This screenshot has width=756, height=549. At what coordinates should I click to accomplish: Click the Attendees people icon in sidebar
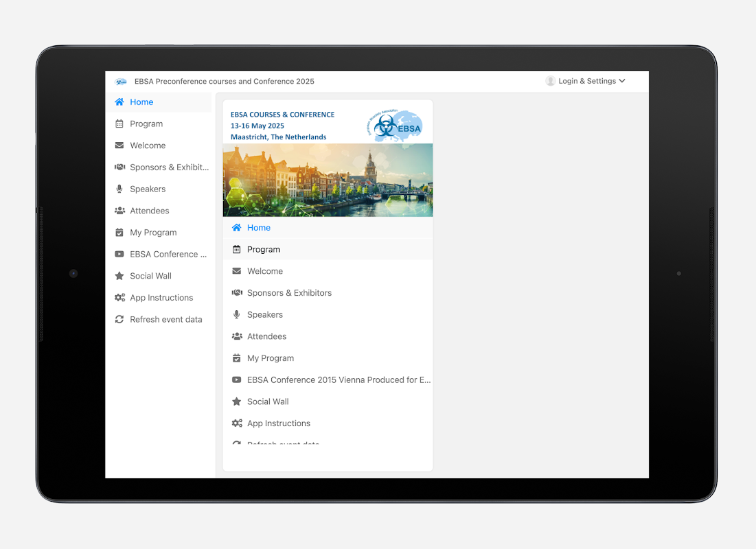coord(119,211)
